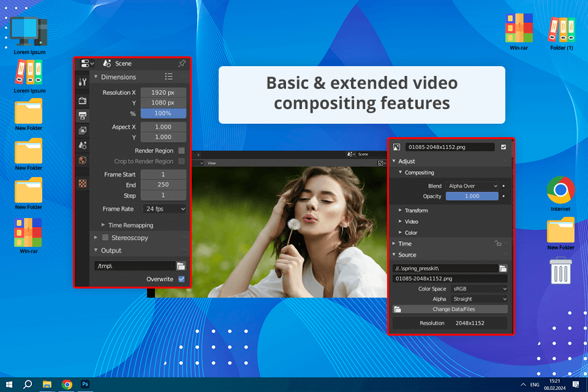
Task: Expand the Time Remapping subpanel
Action: (x=130, y=225)
